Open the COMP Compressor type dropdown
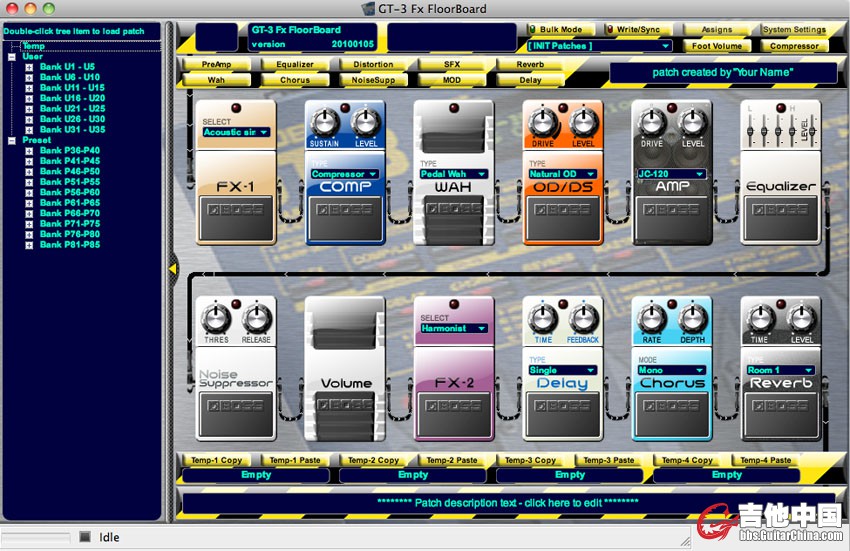Viewport: 850px width, 551px height. pos(345,174)
